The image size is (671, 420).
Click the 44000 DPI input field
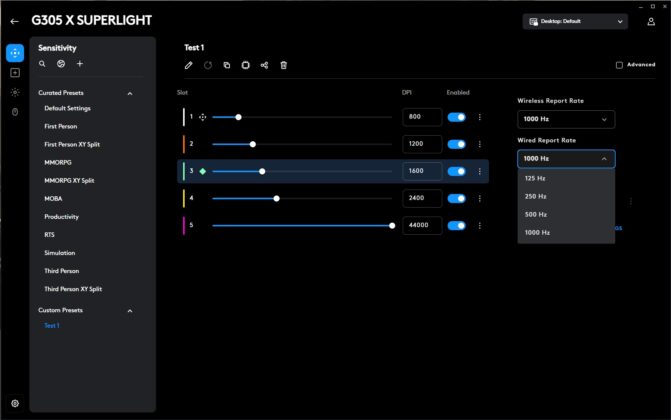pyautogui.click(x=422, y=226)
